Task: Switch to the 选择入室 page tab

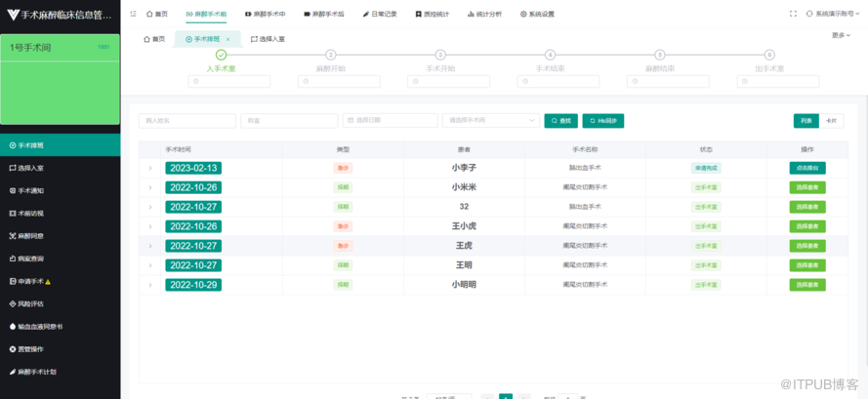Action: pyautogui.click(x=268, y=39)
